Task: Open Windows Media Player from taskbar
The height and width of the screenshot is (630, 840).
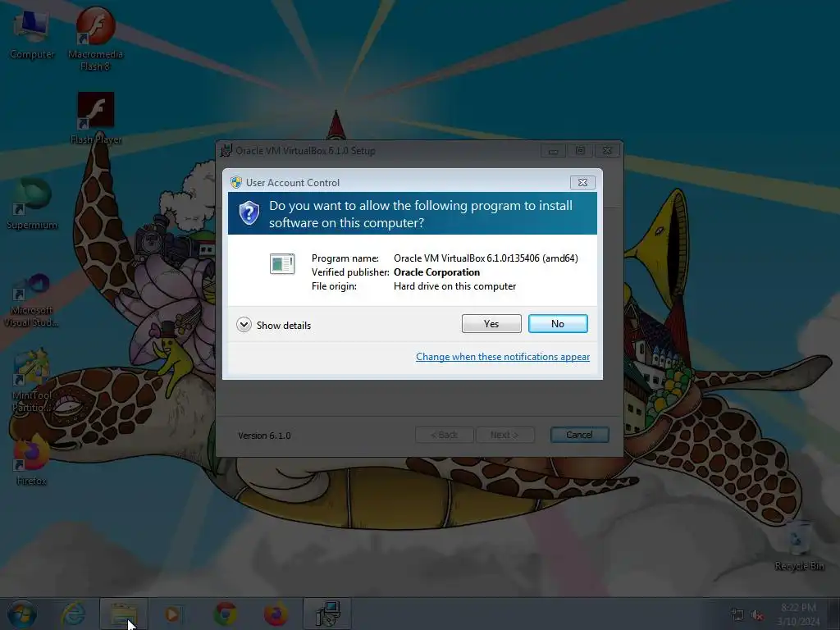Action: tap(172, 614)
